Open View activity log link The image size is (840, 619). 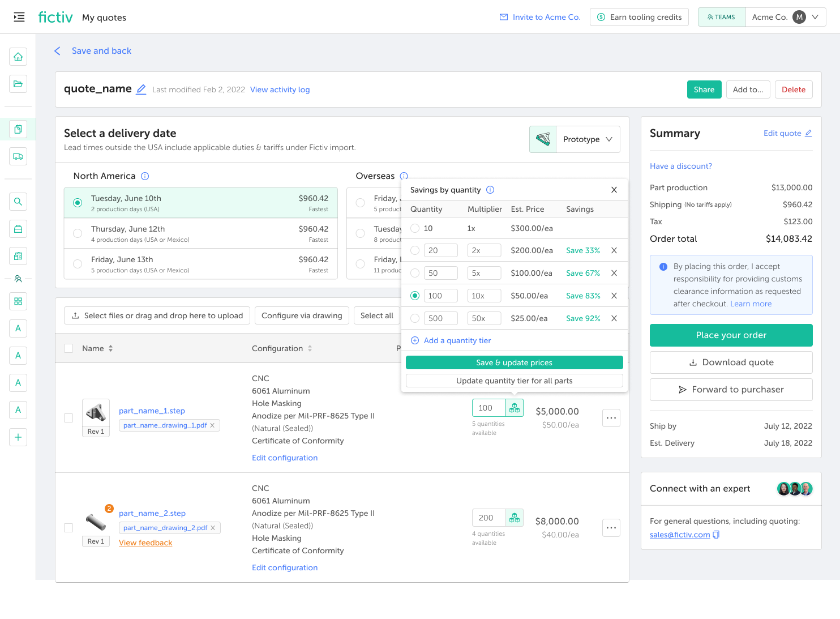tap(280, 89)
